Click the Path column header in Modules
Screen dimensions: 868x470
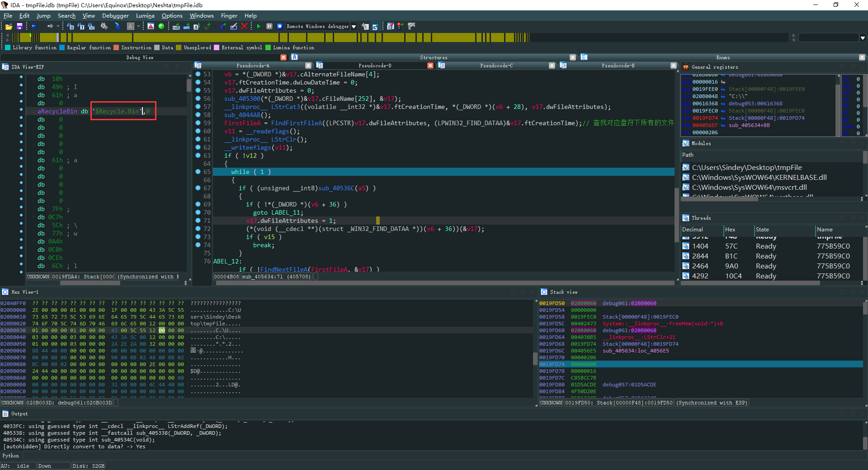pos(771,155)
